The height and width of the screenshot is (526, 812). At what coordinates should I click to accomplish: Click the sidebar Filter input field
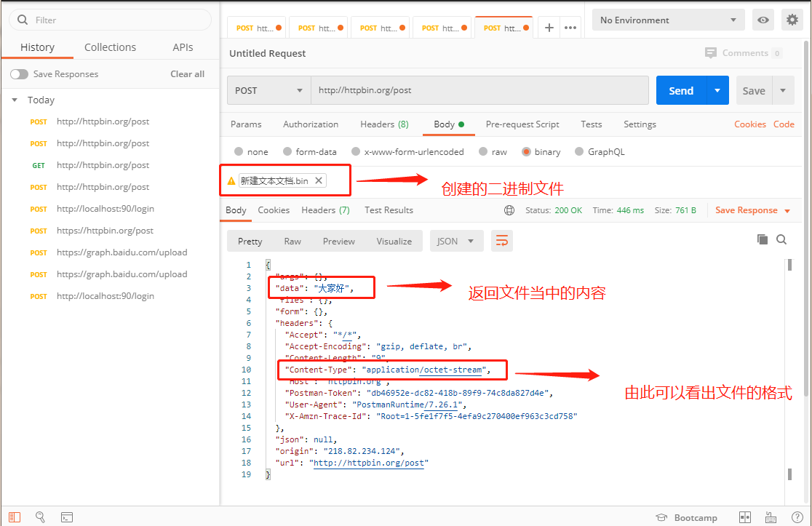click(111, 20)
